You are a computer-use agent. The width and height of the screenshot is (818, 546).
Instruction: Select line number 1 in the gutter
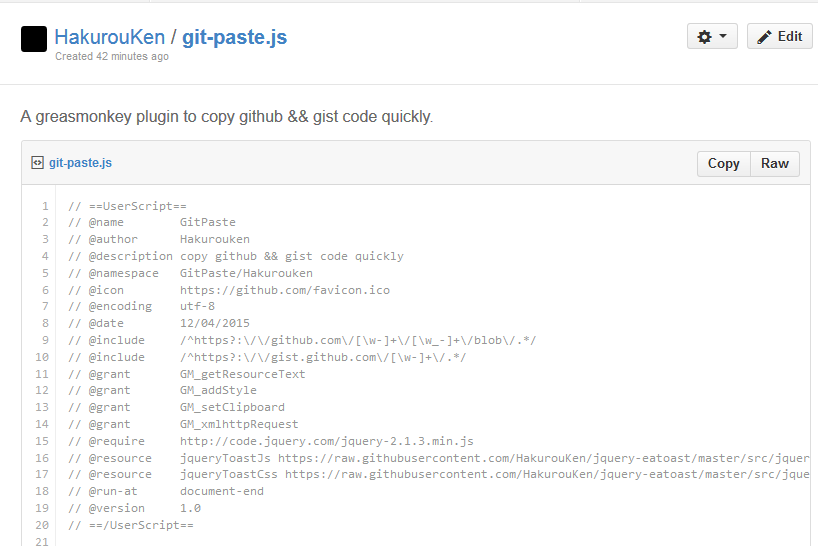click(x=45, y=206)
